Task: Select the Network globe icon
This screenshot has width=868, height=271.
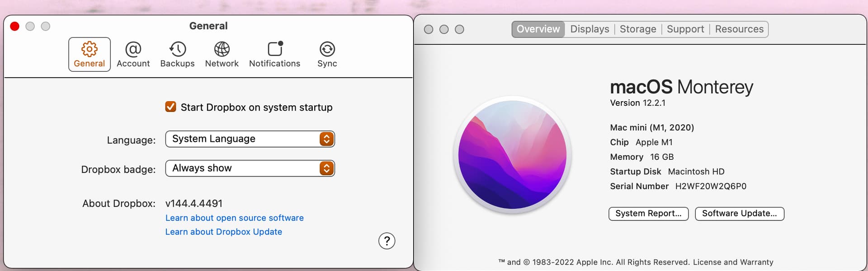Action: click(222, 49)
